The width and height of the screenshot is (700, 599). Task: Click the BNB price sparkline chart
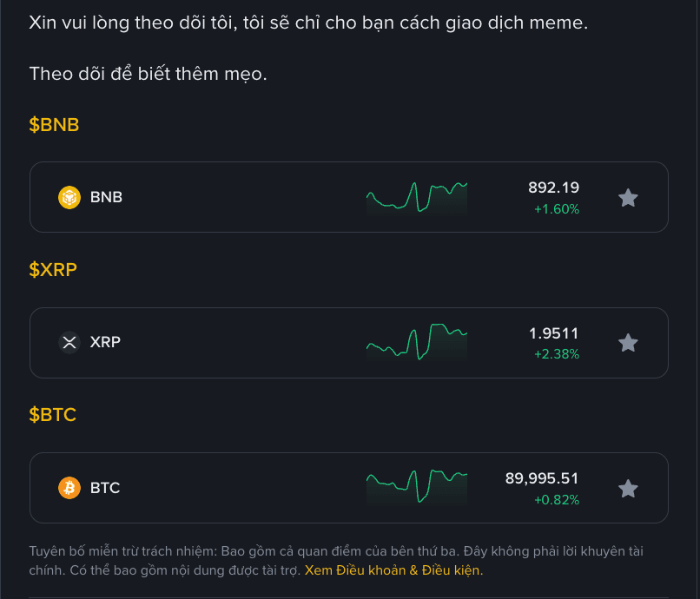point(417,197)
